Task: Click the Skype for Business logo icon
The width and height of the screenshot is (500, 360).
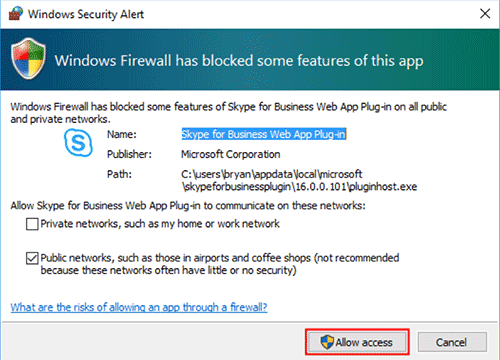Action: (x=78, y=143)
